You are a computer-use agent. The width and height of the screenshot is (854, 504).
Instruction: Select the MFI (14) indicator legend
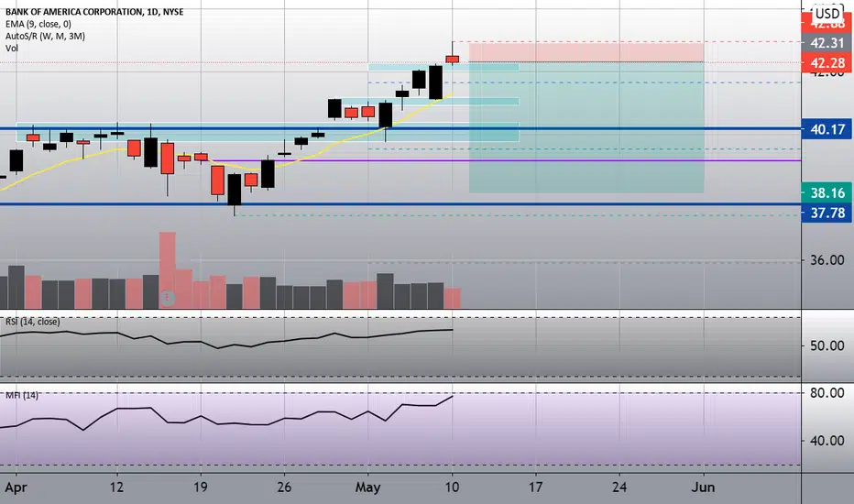pyautogui.click(x=22, y=395)
